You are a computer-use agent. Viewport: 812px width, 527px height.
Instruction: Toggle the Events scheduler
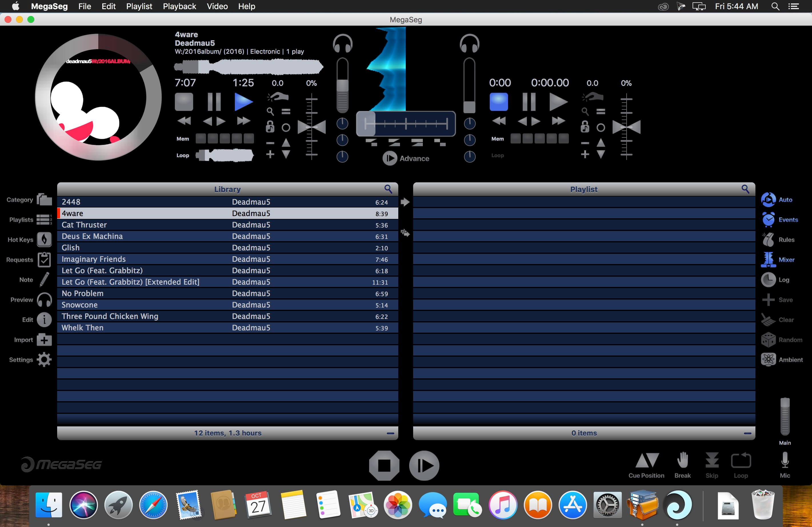[x=768, y=219]
